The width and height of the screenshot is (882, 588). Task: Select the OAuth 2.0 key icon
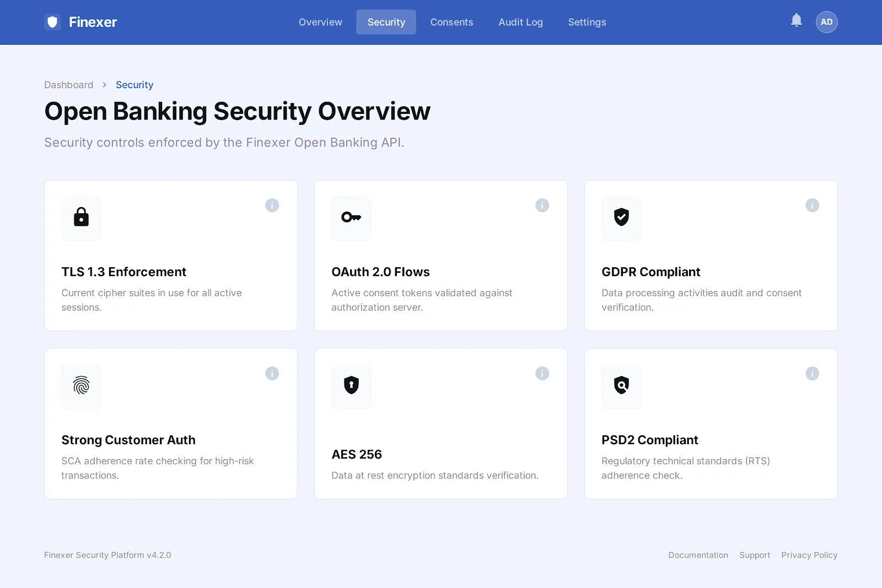[351, 219]
